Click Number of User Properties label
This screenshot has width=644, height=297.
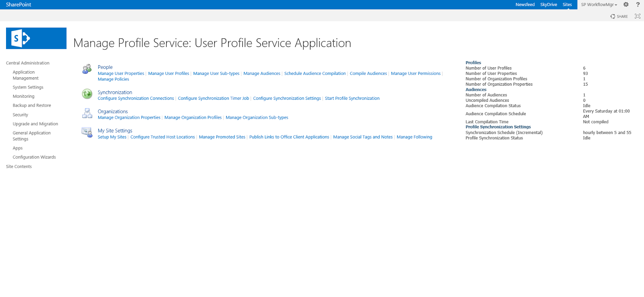coord(491,74)
